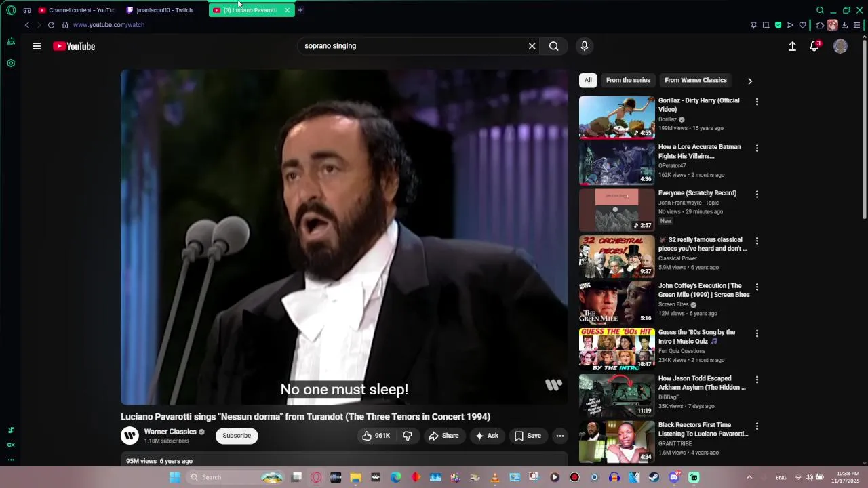Viewport: 868px width, 488px height.
Task: Subscribe to Warner Classics
Action: [x=237, y=436]
